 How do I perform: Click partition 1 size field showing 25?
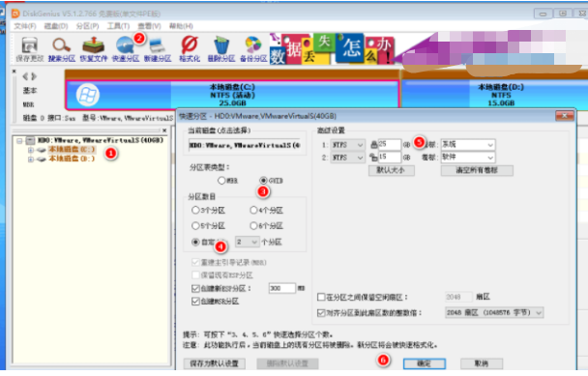pyautogui.click(x=390, y=144)
